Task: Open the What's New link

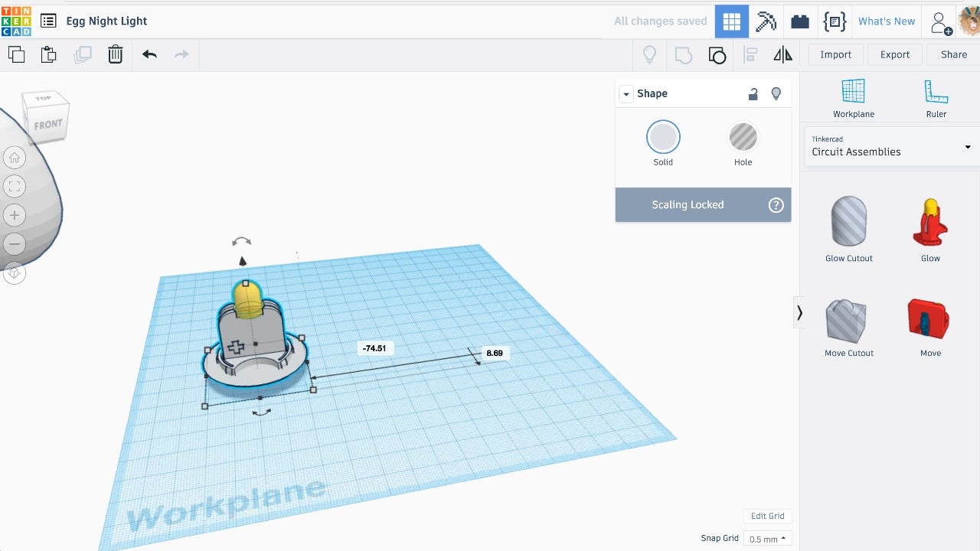Action: pyautogui.click(x=886, y=21)
